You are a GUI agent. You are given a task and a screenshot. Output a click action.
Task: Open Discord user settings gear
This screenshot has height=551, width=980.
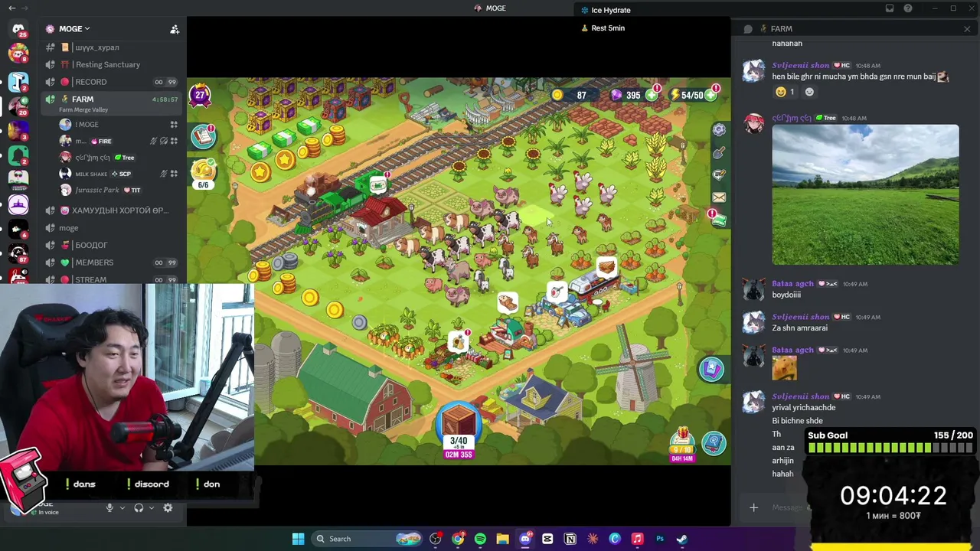point(168,508)
